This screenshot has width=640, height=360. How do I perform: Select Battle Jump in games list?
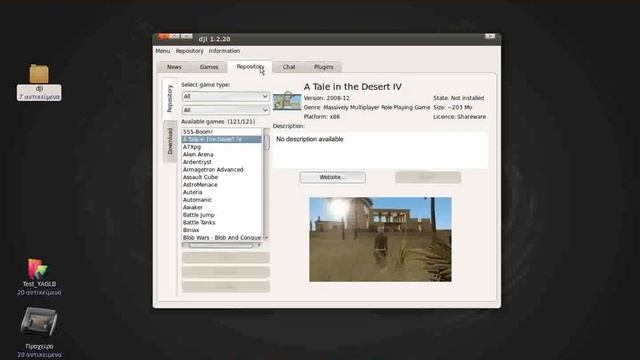tap(222, 215)
